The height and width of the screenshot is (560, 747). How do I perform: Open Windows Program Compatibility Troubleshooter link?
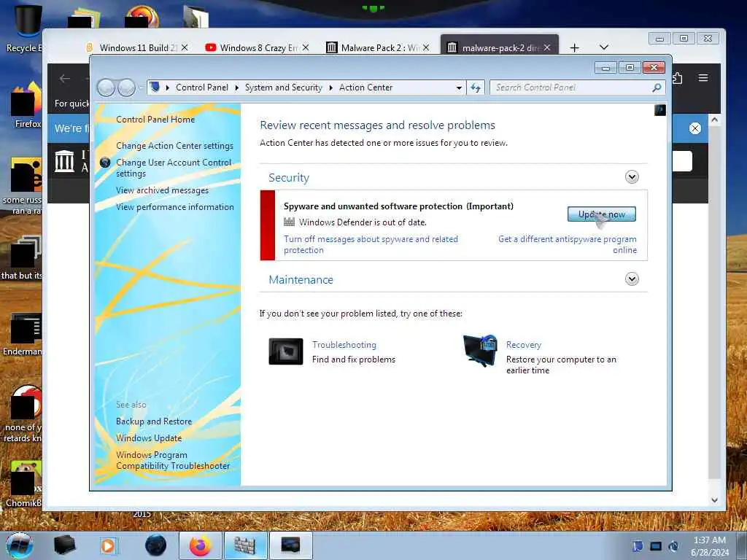172,461
